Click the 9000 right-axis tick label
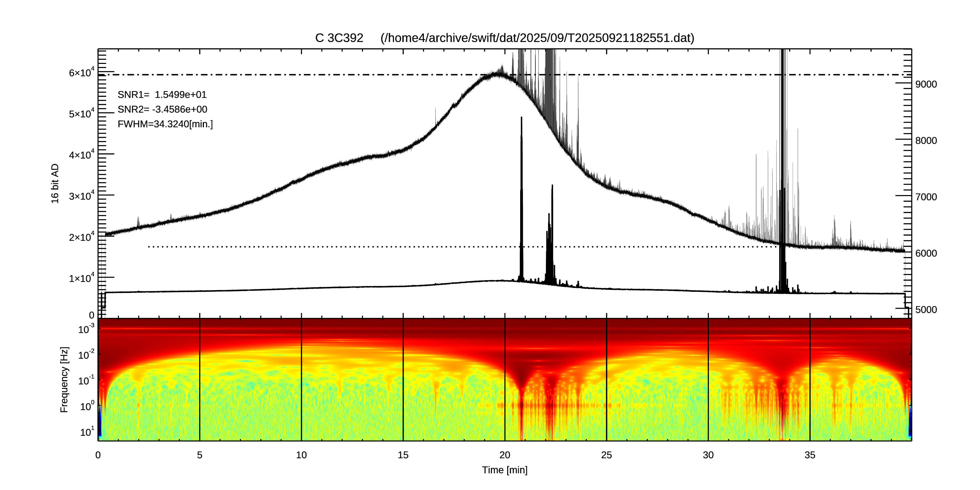The height and width of the screenshot is (490, 980). (x=926, y=84)
